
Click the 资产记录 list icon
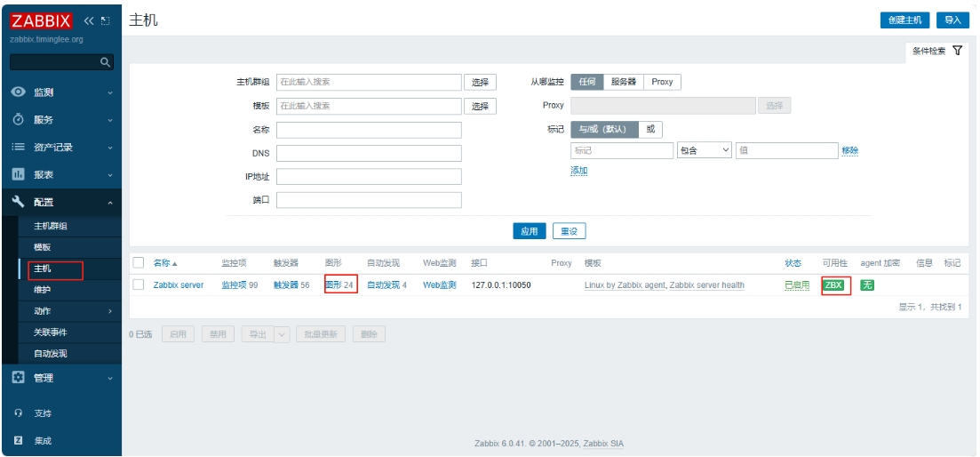[18, 147]
